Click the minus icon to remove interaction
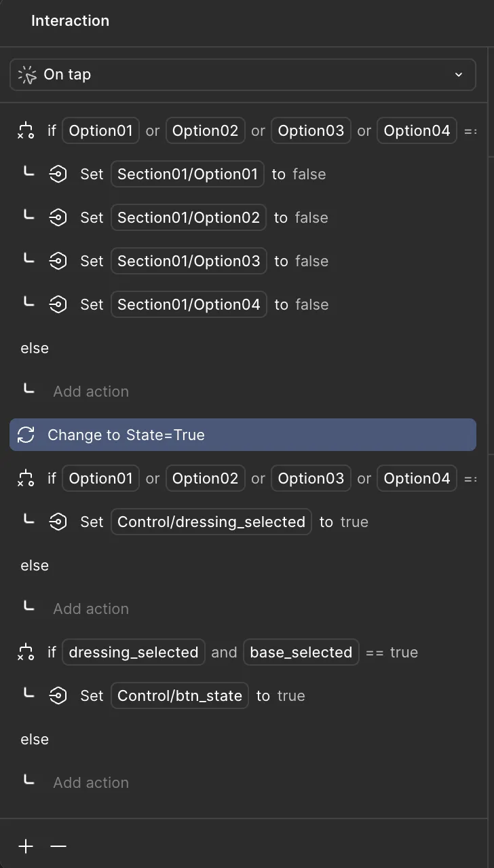Image resolution: width=494 pixels, height=868 pixels. 58,846
